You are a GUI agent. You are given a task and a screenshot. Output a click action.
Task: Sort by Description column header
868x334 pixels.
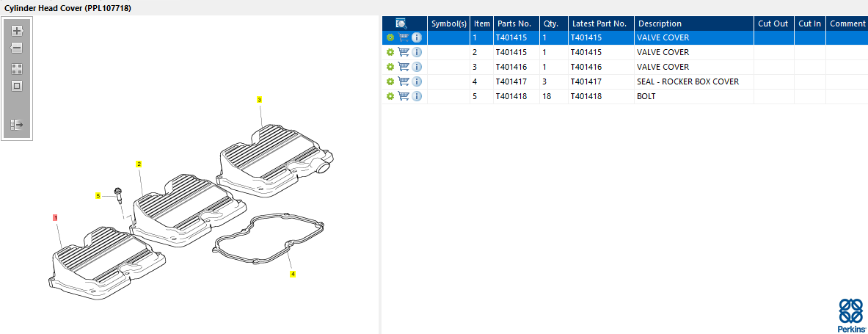tap(694, 23)
